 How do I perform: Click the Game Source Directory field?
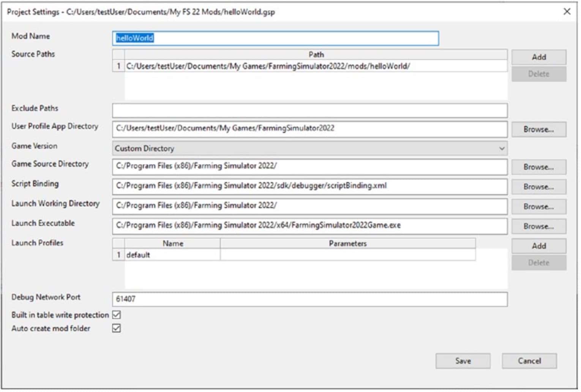(x=310, y=166)
